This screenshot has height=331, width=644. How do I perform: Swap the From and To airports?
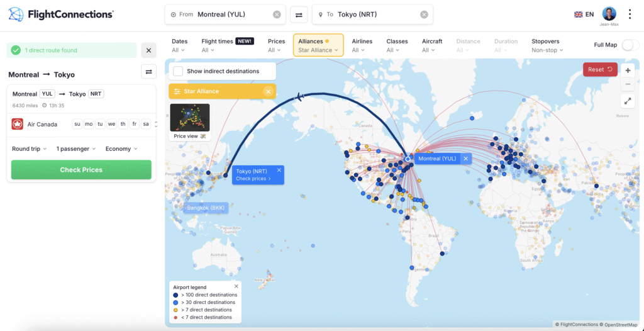pyautogui.click(x=299, y=14)
